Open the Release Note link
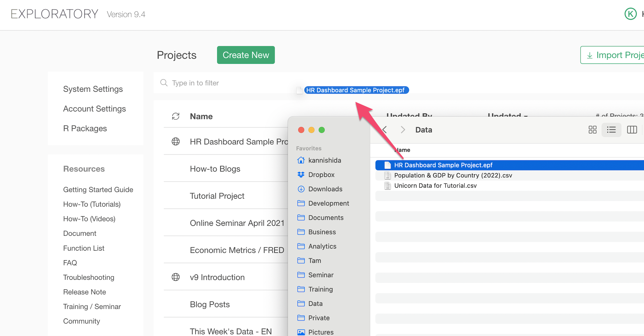The width and height of the screenshot is (644, 336). click(84, 292)
